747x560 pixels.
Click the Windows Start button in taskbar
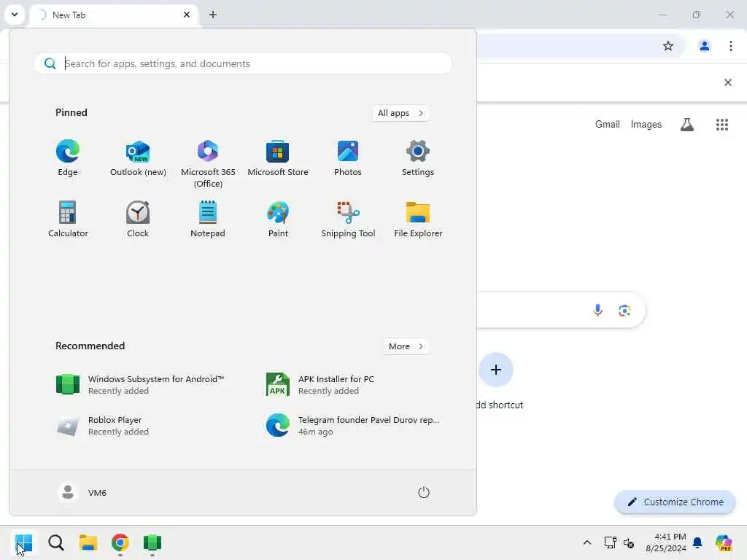23,542
